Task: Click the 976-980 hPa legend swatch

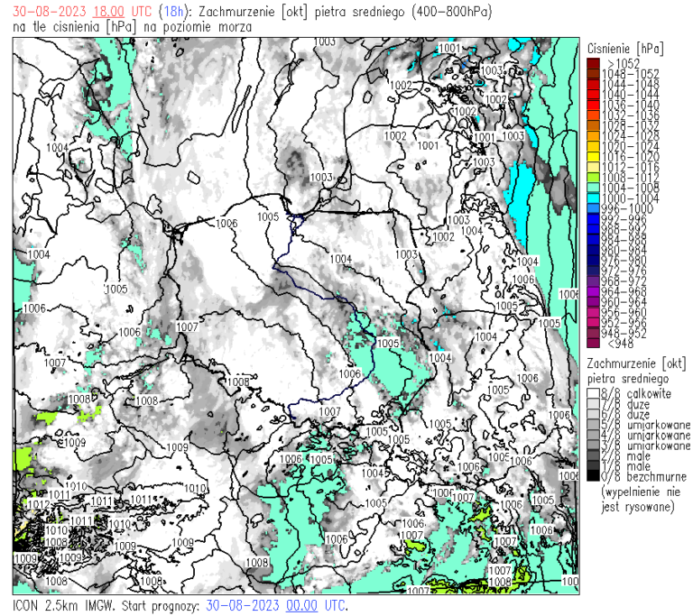Action: coord(592,260)
